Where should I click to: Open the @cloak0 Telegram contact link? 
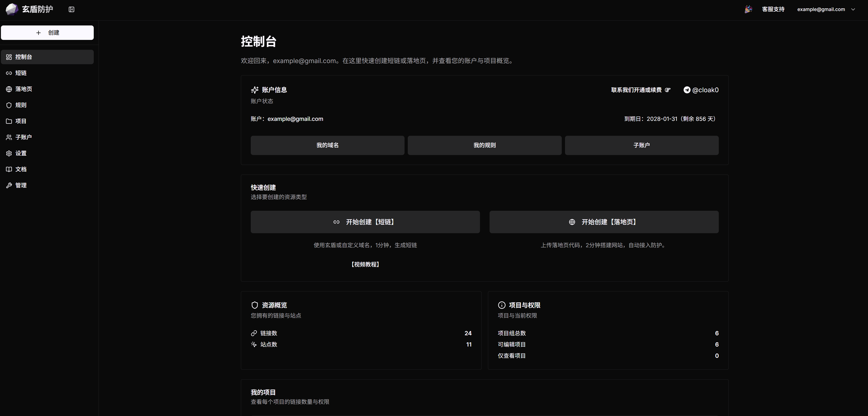701,90
